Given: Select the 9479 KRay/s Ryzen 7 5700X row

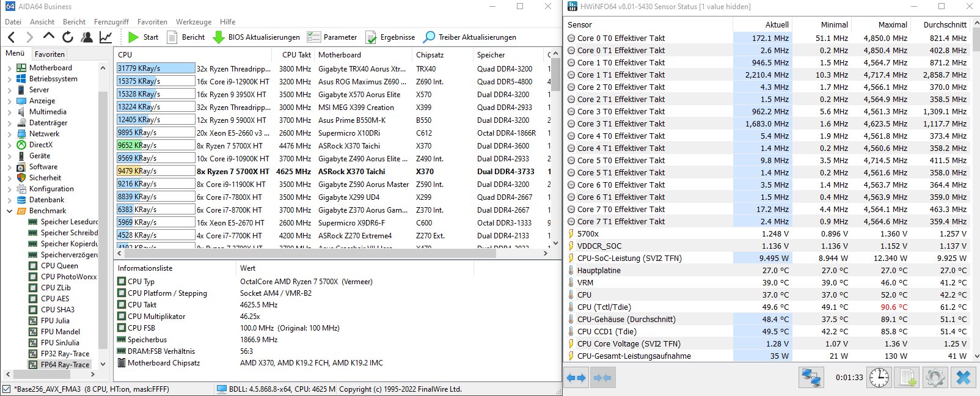Looking at the screenshot, I should [333, 171].
